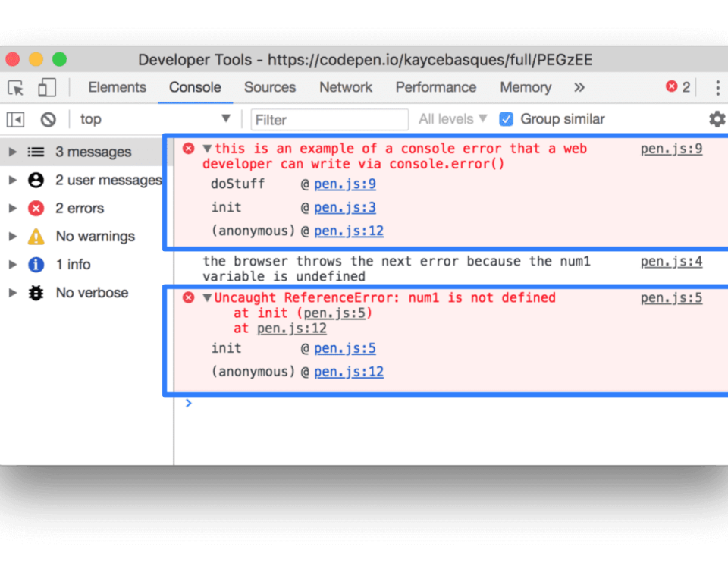Open the All levels filter dropdown
This screenshot has width=728, height=569.
point(452,119)
